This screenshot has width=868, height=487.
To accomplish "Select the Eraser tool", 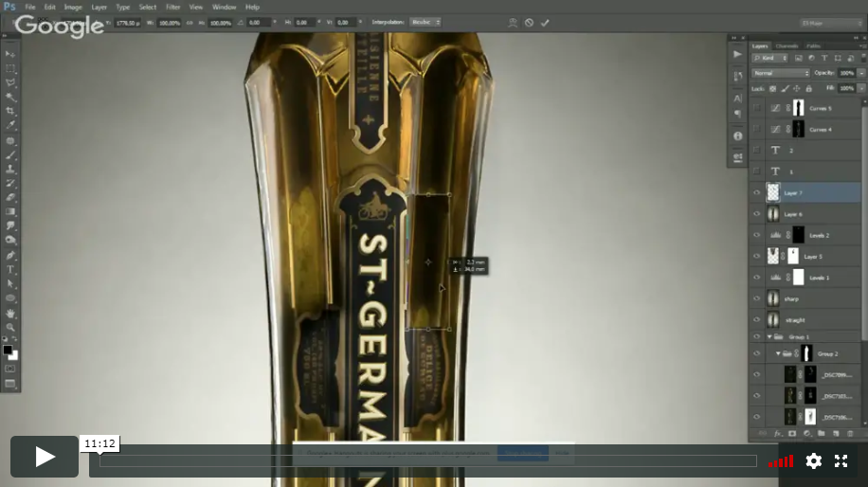I will point(10,197).
